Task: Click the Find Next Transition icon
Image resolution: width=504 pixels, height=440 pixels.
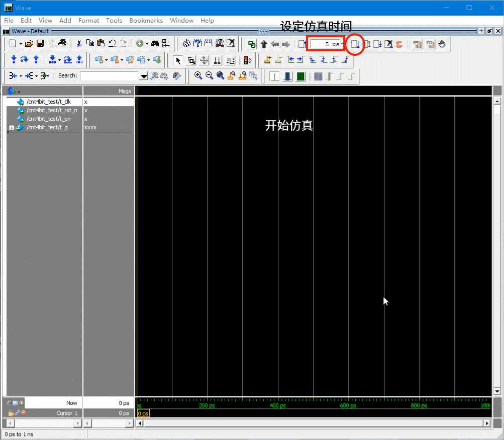Action: 300,60
